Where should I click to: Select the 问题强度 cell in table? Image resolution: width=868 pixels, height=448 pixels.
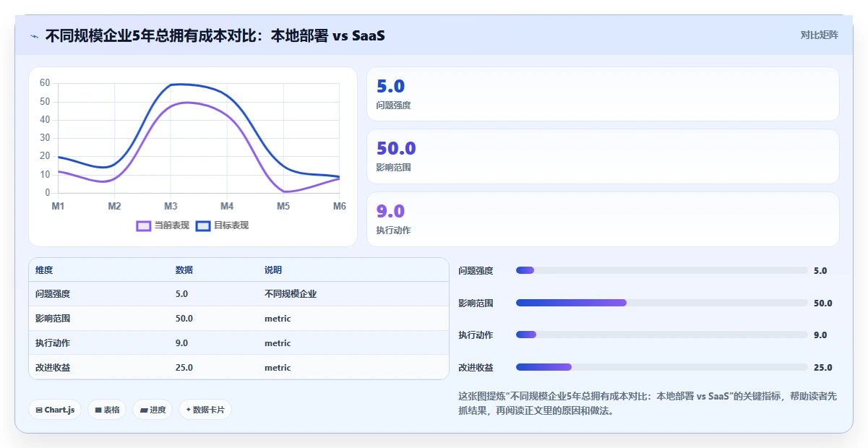tap(53, 294)
